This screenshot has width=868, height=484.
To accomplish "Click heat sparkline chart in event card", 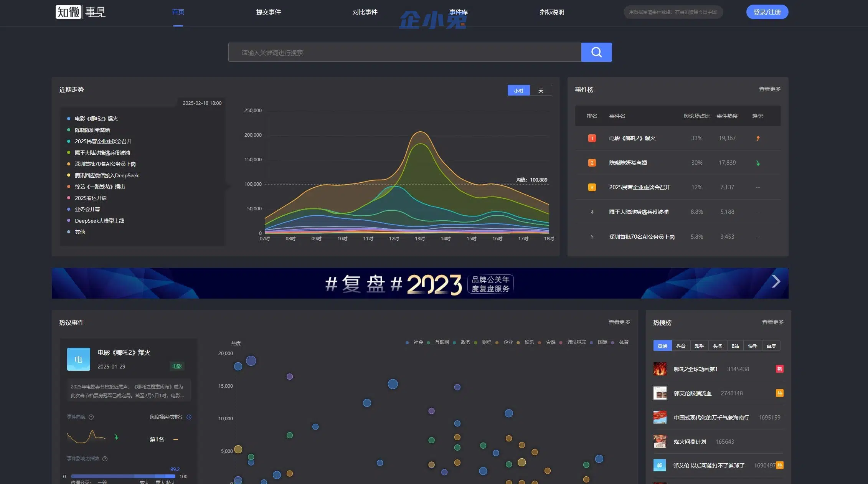I will click(x=86, y=437).
